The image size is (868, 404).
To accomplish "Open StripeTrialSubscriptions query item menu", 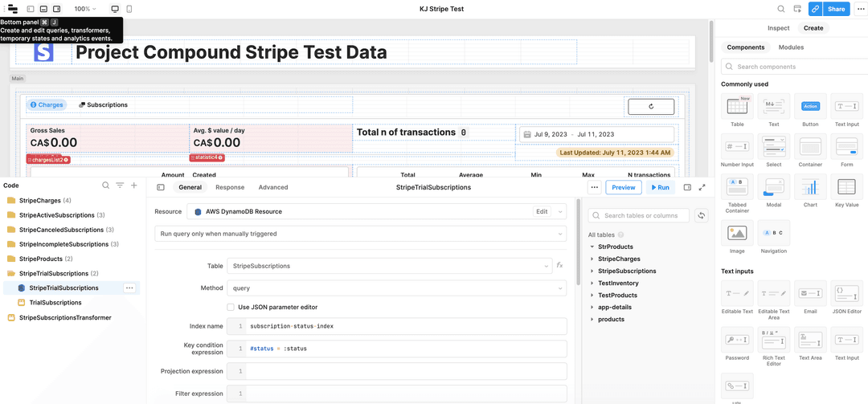I will pos(129,288).
